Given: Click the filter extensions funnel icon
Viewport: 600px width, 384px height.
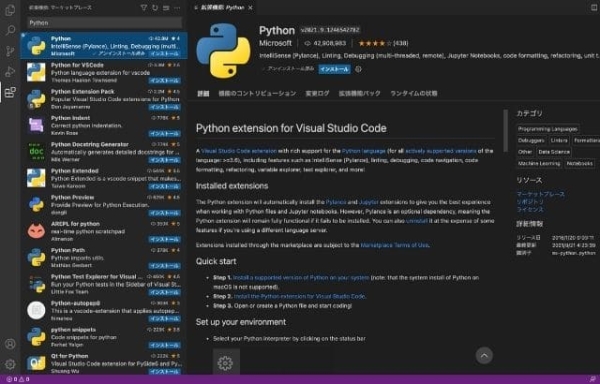Looking at the screenshot, I should point(144,8).
